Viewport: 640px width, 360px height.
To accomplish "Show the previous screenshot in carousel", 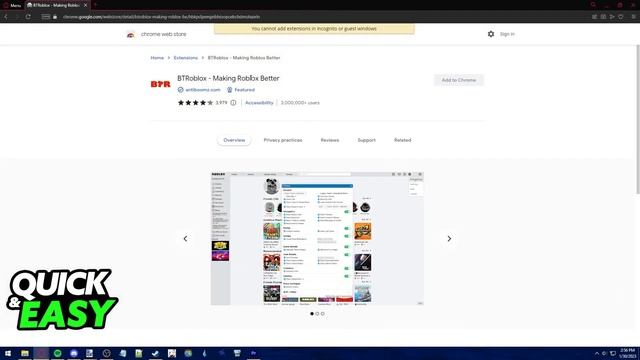I will tap(185, 239).
